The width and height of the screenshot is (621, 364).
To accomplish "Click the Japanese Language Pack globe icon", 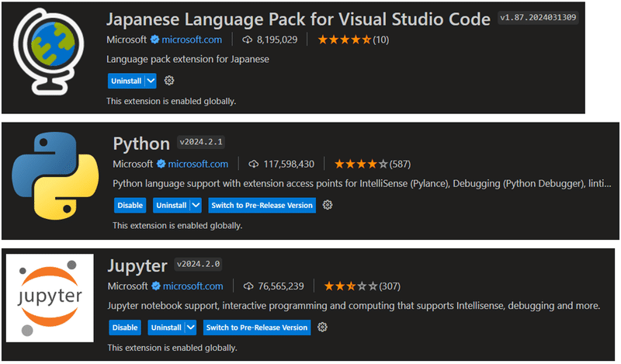I will tap(48, 51).
